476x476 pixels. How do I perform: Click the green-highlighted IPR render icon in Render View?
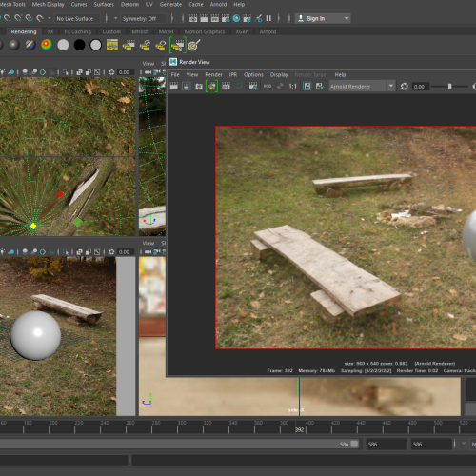tap(211, 86)
